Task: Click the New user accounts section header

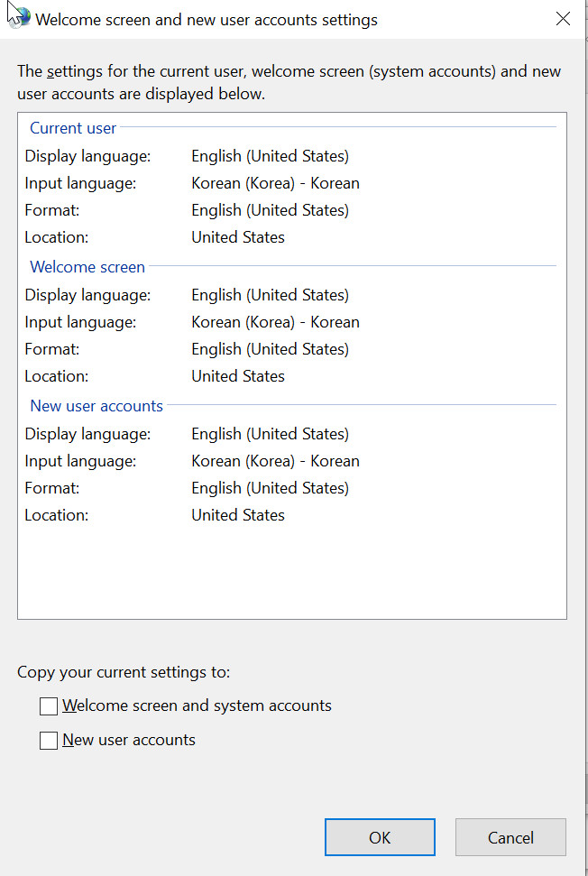Action: 96,406
